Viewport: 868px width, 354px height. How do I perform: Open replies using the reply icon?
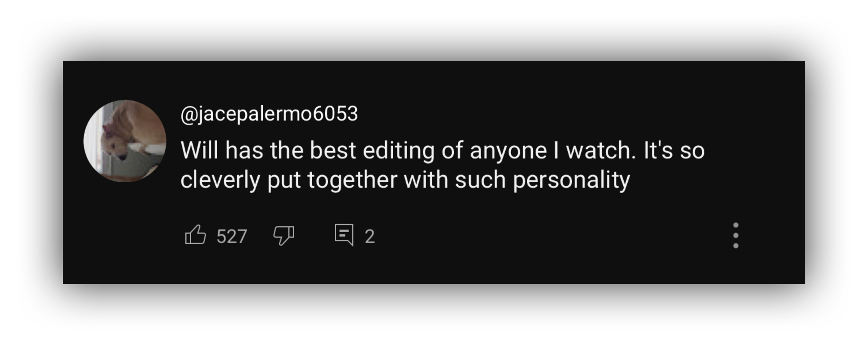pyautogui.click(x=344, y=234)
